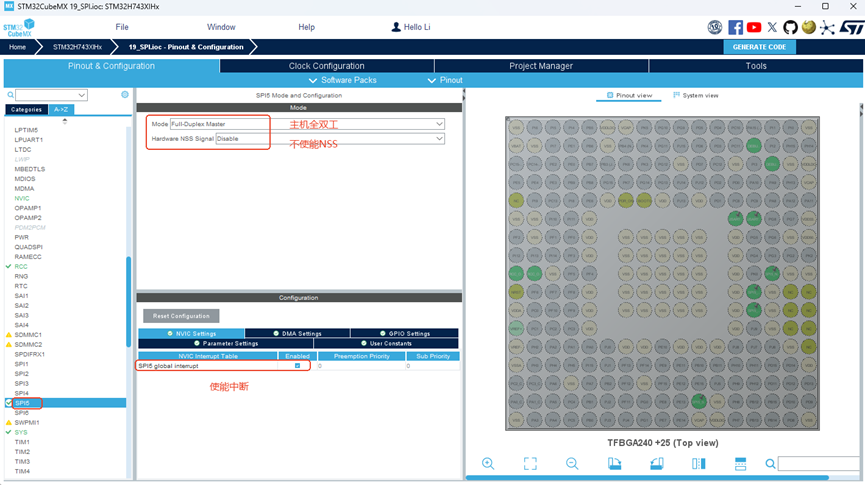Click the 19_SPI.ioc breadcrumb
Viewport: 865px width, 485px height.
coord(186,47)
